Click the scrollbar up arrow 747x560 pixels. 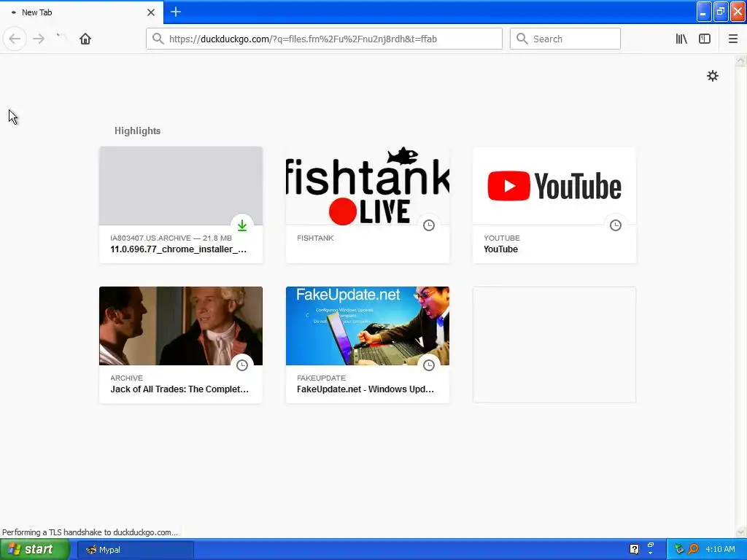(x=740, y=61)
